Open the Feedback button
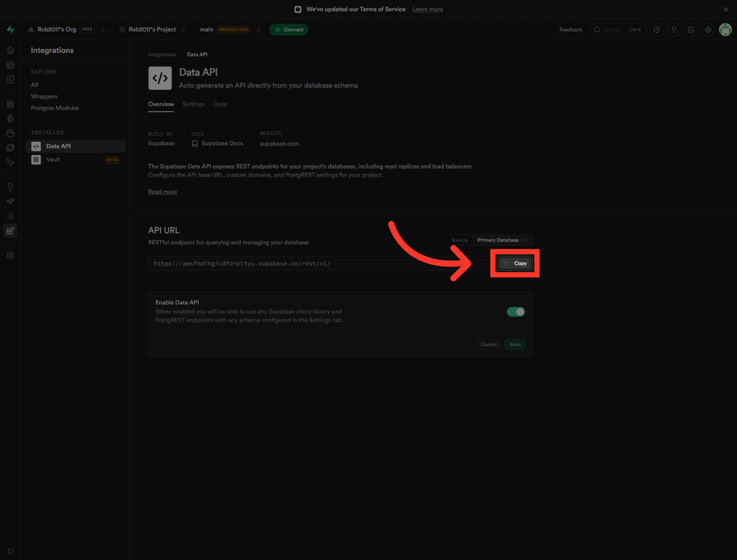The width and height of the screenshot is (737, 560). (x=571, y=30)
